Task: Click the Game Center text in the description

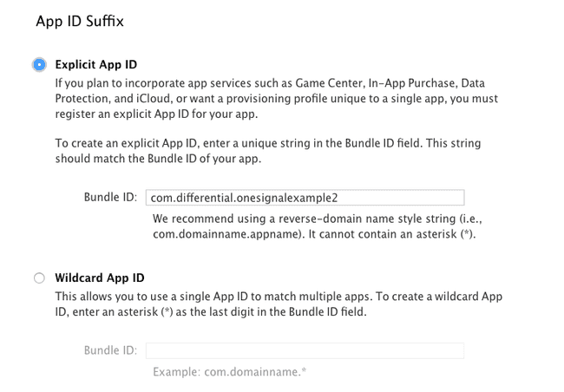Action: (330, 83)
